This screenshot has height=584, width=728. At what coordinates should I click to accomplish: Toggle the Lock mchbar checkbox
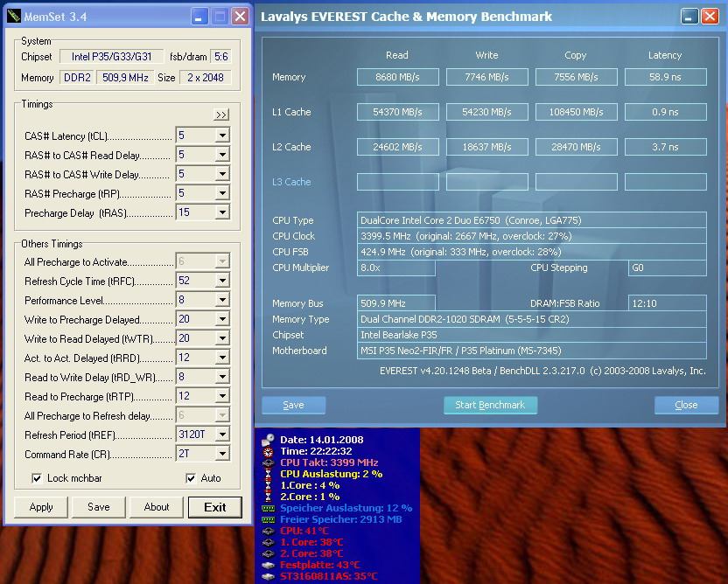coord(37,478)
